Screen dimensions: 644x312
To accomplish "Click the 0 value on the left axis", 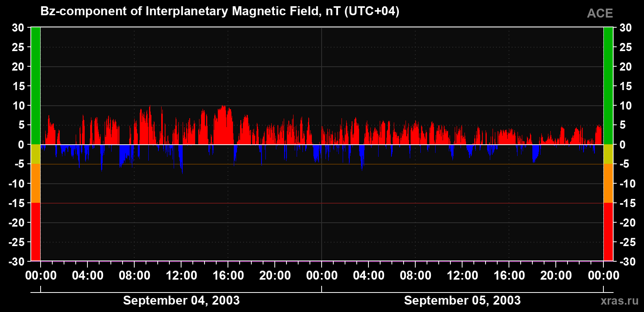I will click(21, 145).
